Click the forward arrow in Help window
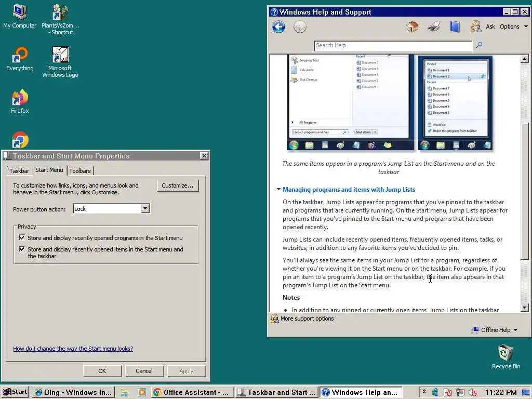This screenshot has width=532, height=399. (300, 26)
